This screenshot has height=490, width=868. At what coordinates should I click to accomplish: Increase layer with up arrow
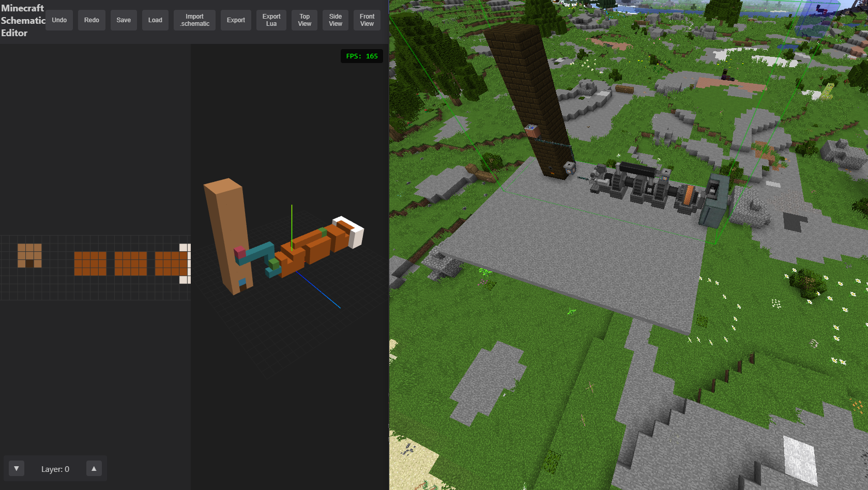coord(94,468)
